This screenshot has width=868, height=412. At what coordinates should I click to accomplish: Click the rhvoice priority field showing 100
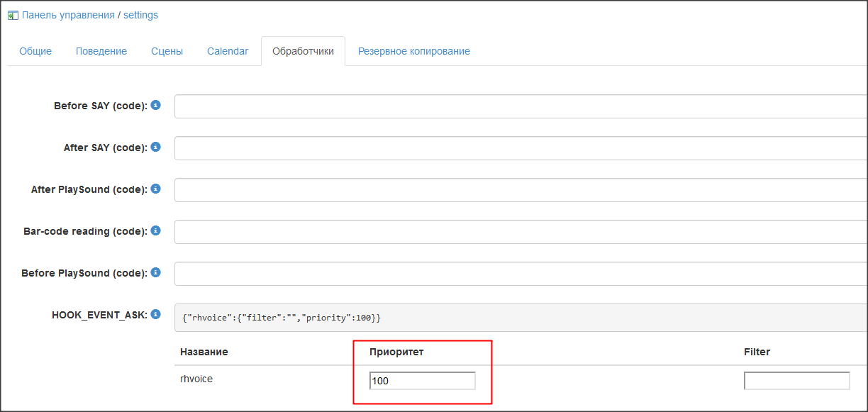[x=422, y=381]
